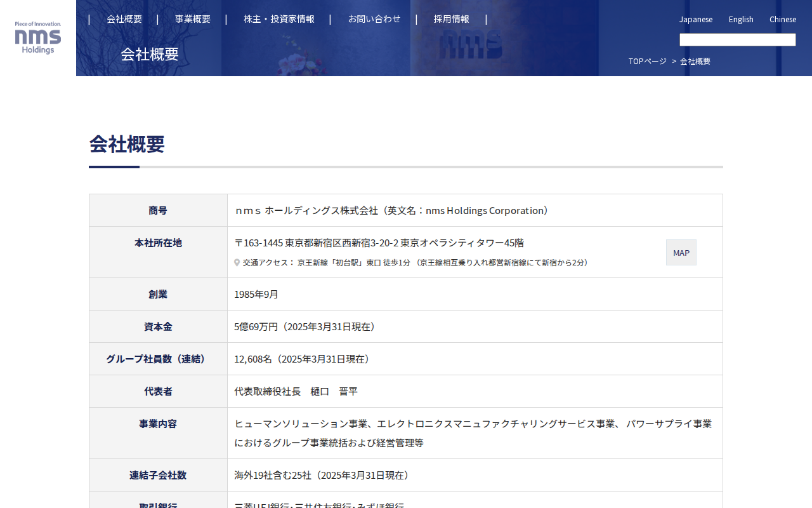Switch language to English
The image size is (812, 508).
coord(741,19)
